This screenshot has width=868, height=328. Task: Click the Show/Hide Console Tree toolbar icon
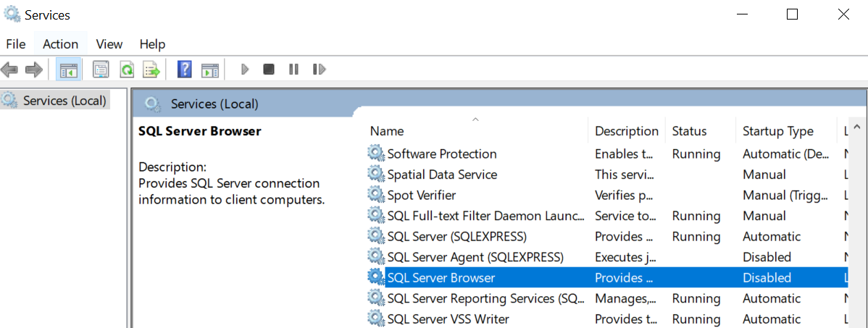[x=69, y=70]
